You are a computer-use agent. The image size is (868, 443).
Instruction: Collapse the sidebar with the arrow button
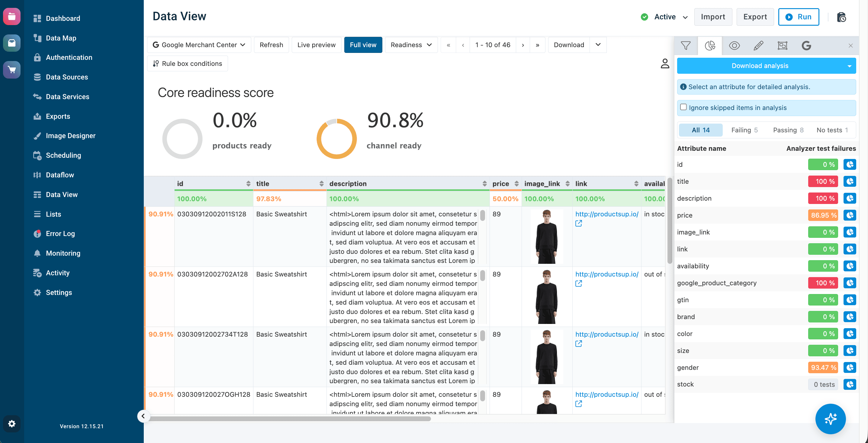point(143,416)
